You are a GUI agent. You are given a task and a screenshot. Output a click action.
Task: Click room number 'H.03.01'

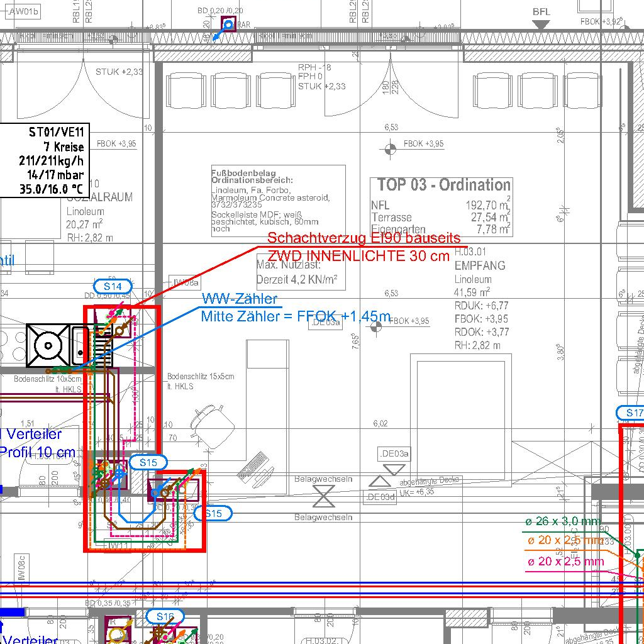(470, 252)
